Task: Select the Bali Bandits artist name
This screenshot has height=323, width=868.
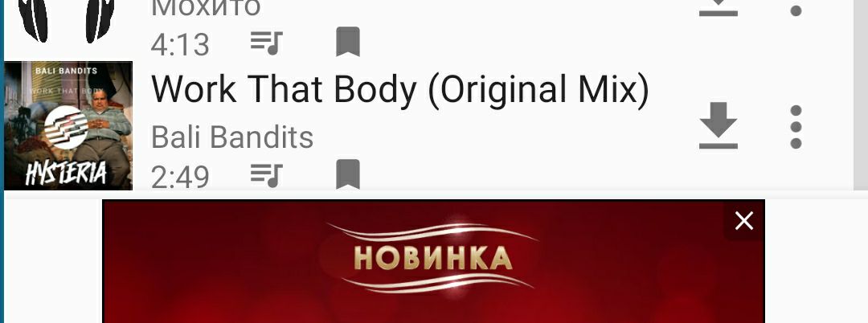Action: pos(232,137)
